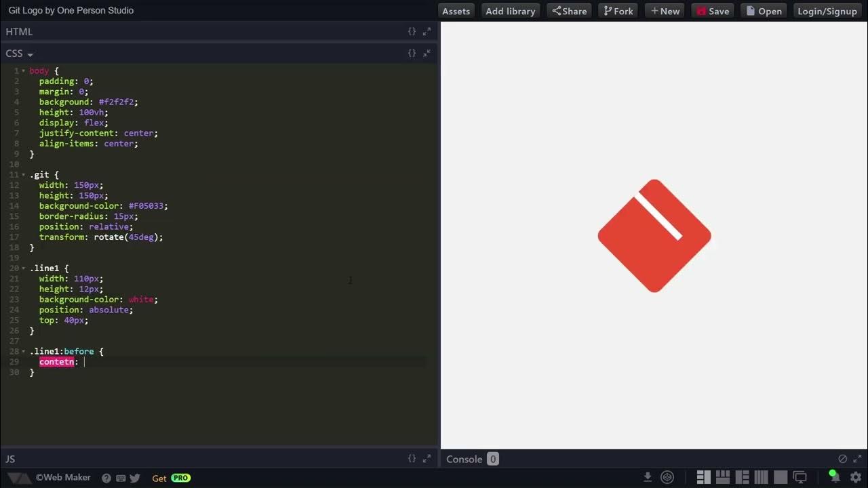Viewport: 868px width, 488px height.
Task: Format the HTML code with braces icon
Action: coord(412,32)
